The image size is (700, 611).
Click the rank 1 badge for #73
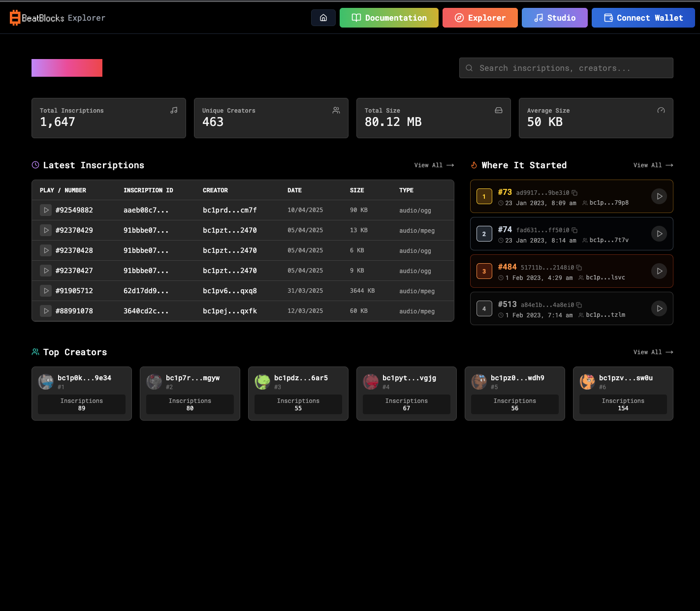tap(484, 196)
